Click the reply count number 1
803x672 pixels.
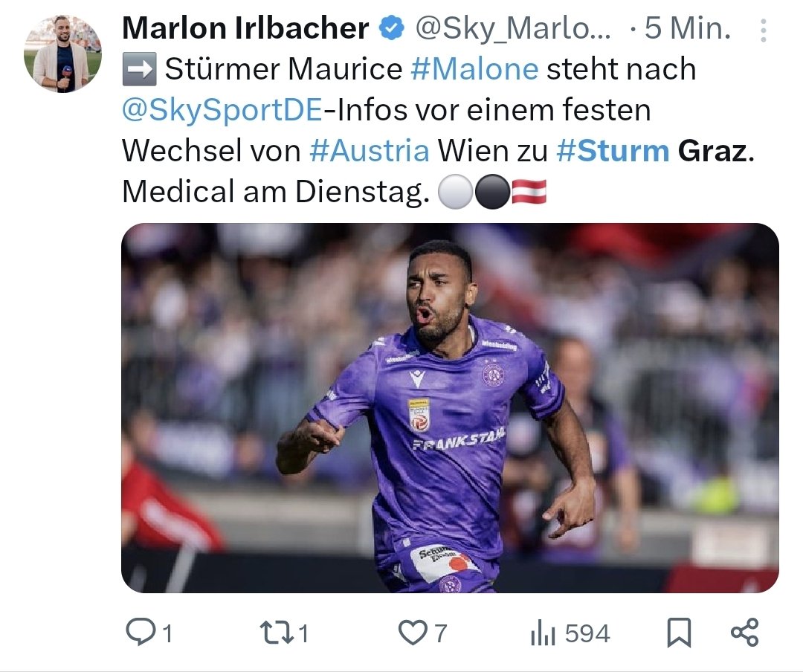click(x=167, y=633)
